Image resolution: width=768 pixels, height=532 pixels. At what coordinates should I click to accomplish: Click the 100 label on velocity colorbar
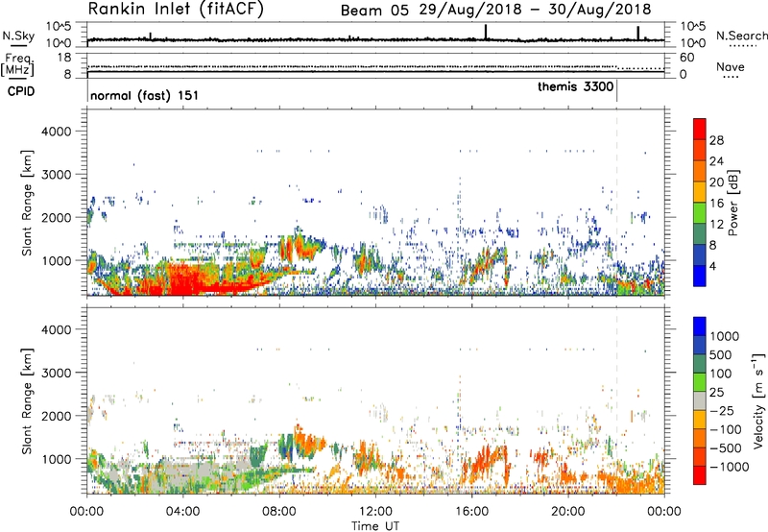(721, 374)
